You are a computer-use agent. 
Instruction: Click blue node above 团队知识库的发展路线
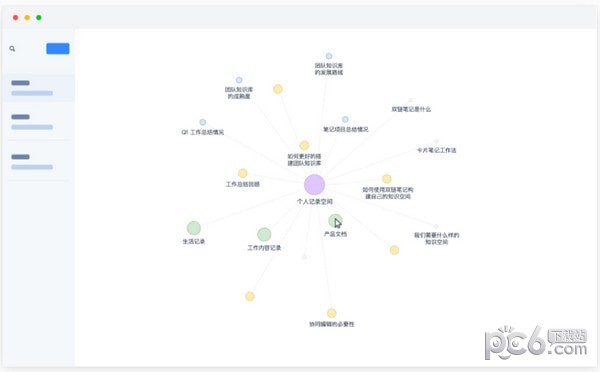pos(329,56)
